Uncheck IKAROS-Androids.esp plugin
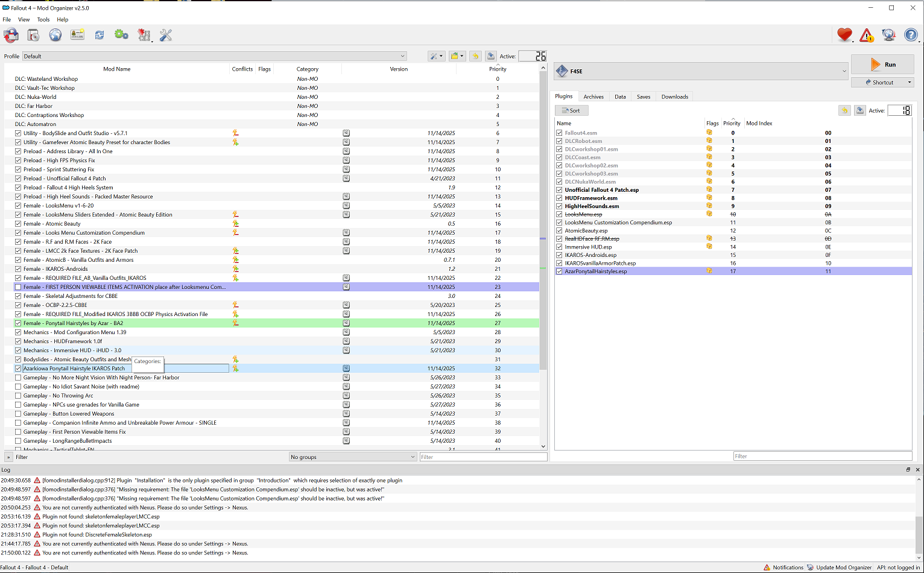 (559, 255)
